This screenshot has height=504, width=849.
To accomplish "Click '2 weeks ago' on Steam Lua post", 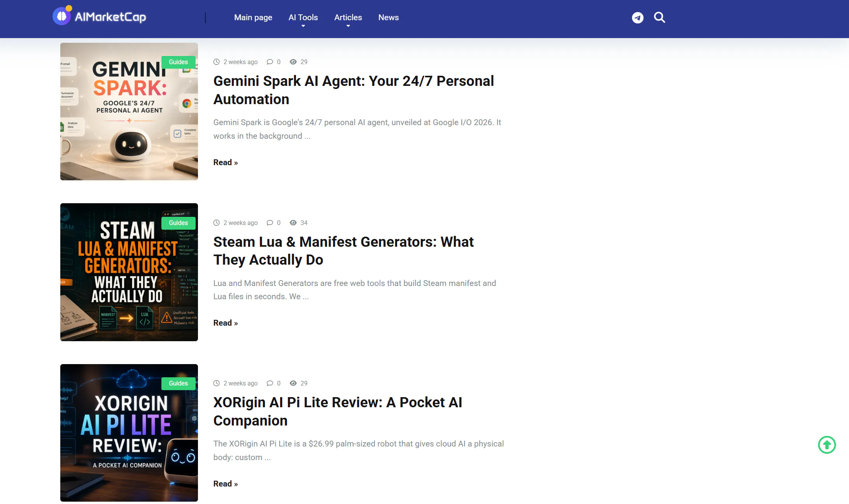I will pos(240,223).
